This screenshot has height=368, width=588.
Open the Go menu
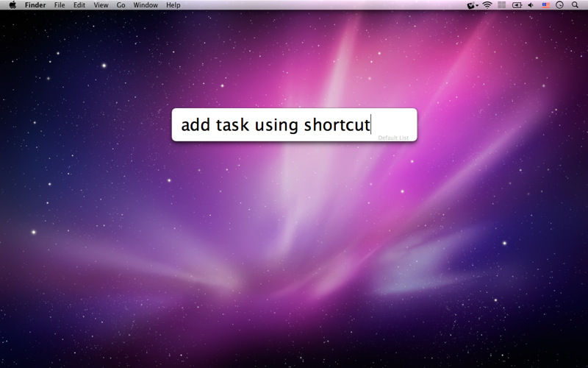[x=121, y=5]
